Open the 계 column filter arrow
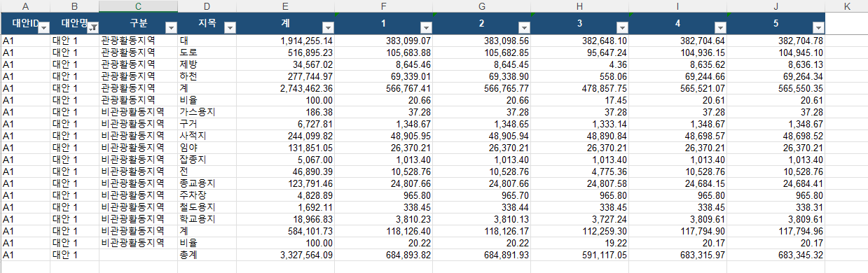868x273 pixels. (328, 27)
